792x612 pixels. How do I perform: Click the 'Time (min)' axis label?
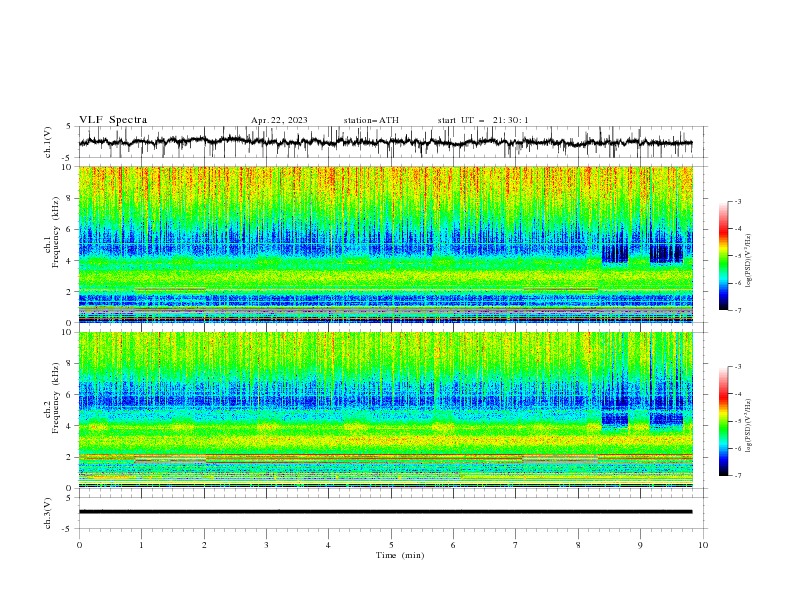(400, 555)
